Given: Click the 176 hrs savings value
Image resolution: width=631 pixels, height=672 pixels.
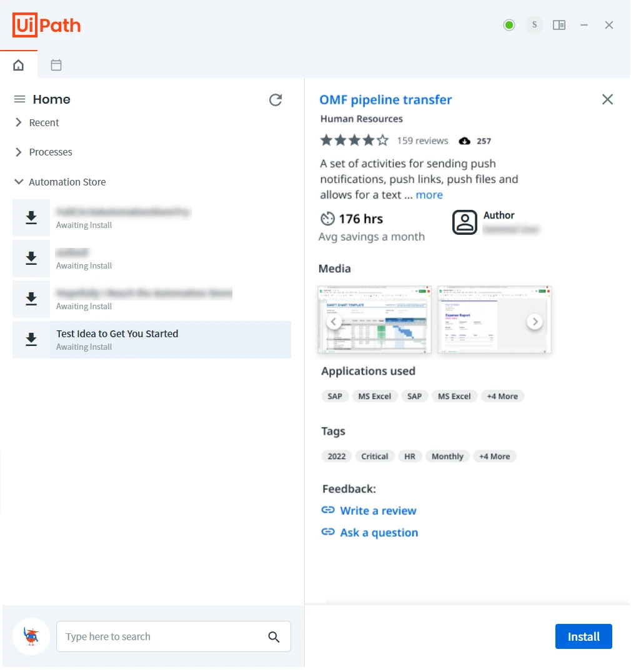Looking at the screenshot, I should point(361,219).
